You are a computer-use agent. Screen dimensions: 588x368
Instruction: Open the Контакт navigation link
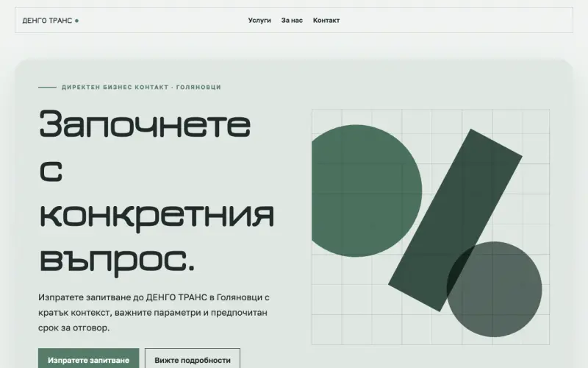[x=326, y=21]
